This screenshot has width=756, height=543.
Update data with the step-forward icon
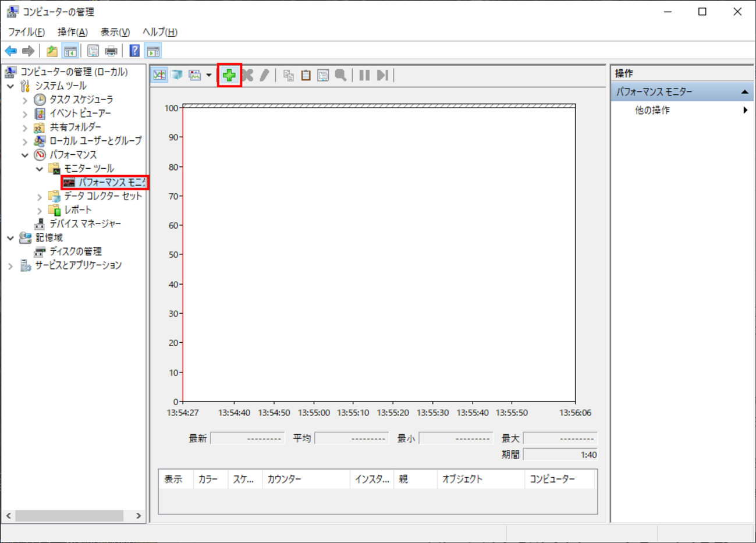pos(382,75)
